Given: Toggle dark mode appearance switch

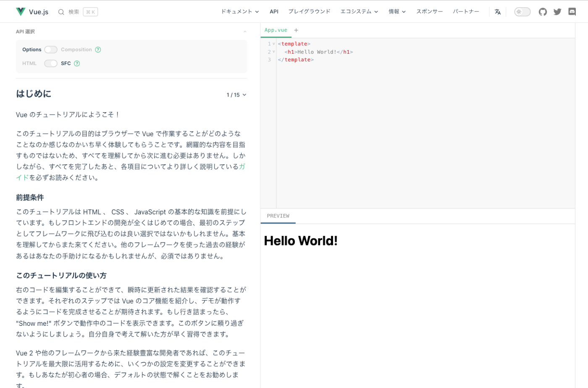Looking at the screenshot, I should [522, 12].
